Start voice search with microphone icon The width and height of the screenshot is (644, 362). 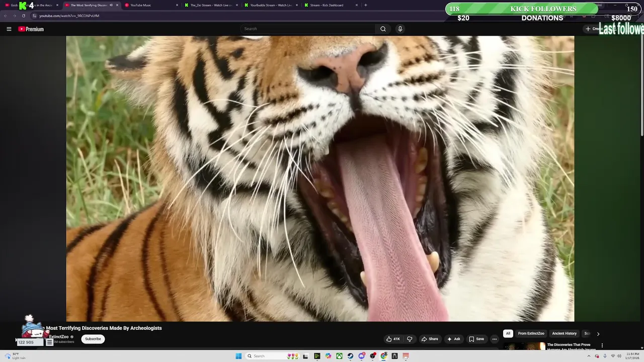point(400,29)
